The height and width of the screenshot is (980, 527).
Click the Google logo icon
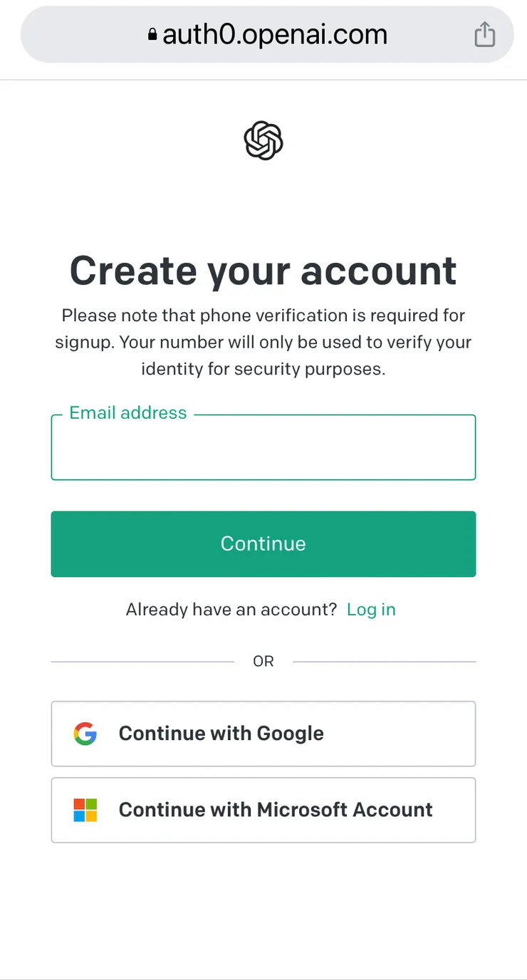85,734
